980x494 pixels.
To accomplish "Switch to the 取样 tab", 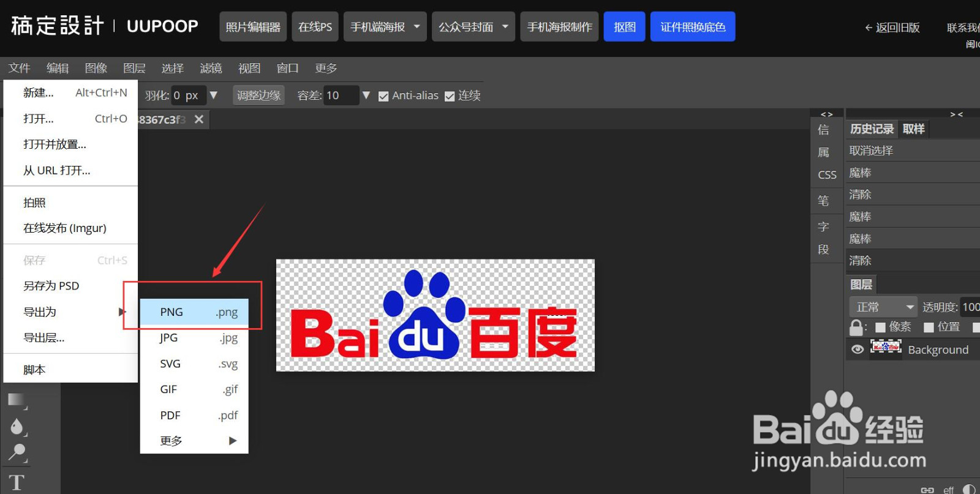I will (x=914, y=129).
